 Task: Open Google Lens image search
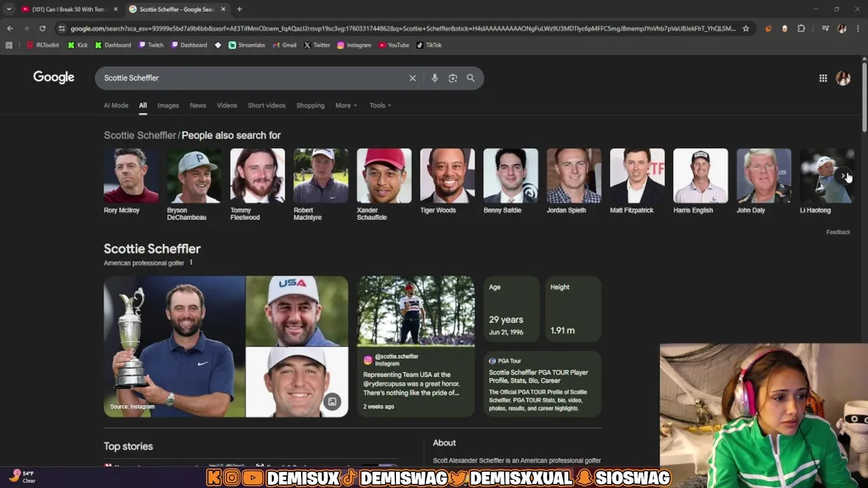453,78
